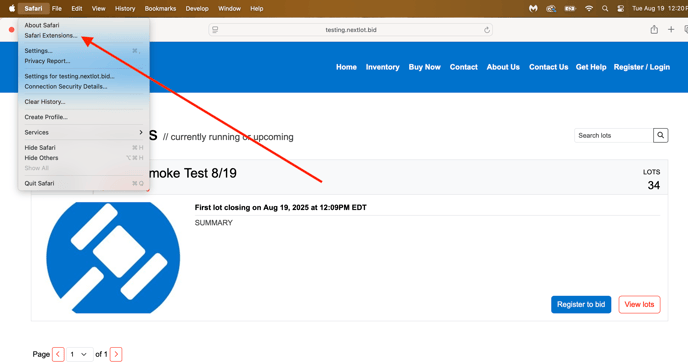Viewport: 688px width, 363px height.
Task: Click into the Search lots field
Action: click(x=613, y=135)
